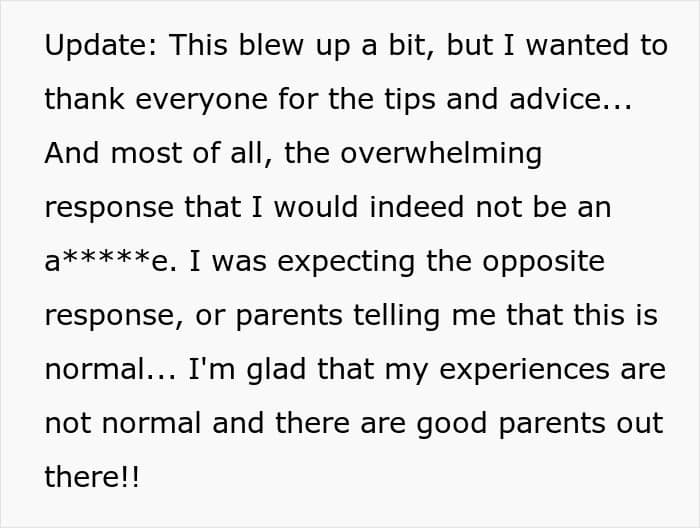Click the words "good parents out"
The width and height of the screenshot is (700, 528).
(x=539, y=425)
